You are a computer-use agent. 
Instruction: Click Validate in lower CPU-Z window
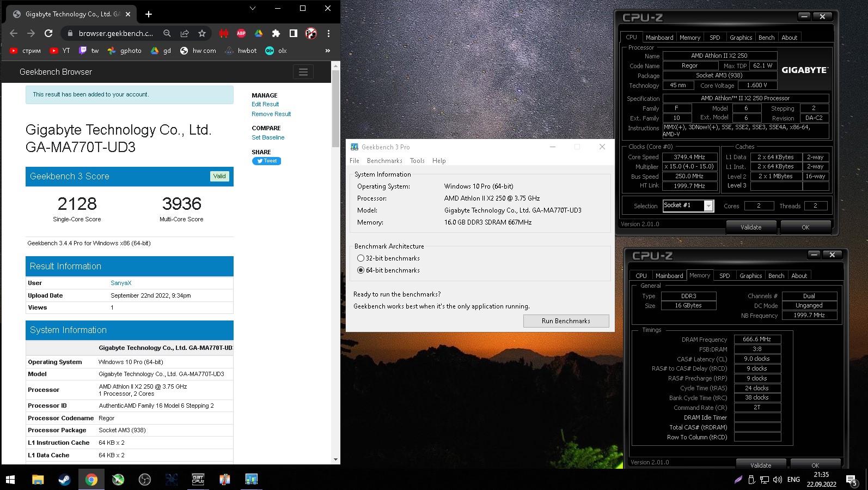point(761,465)
